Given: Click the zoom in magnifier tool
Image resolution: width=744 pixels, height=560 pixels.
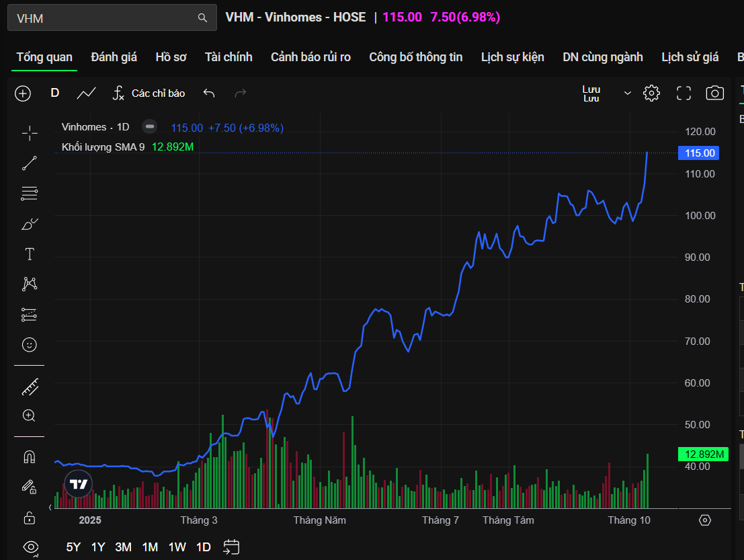Looking at the screenshot, I should coord(30,415).
